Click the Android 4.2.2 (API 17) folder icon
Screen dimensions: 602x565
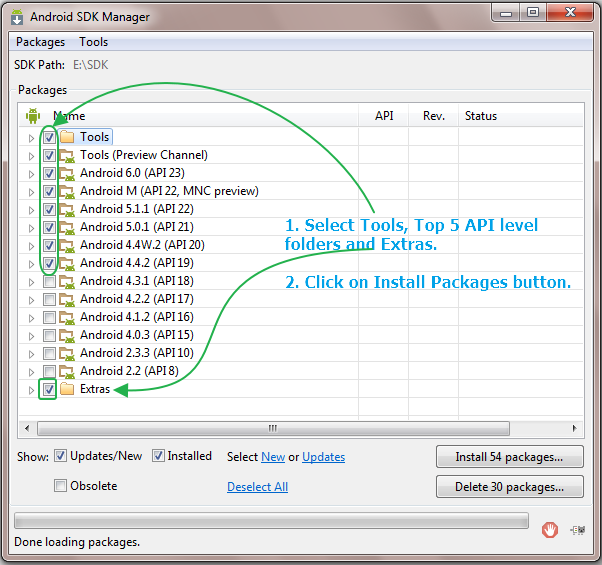tap(67, 299)
